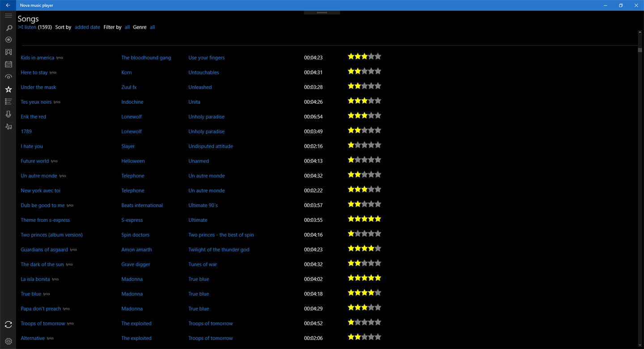Open the eye icon in sidebar
644x349 pixels.
8,77
